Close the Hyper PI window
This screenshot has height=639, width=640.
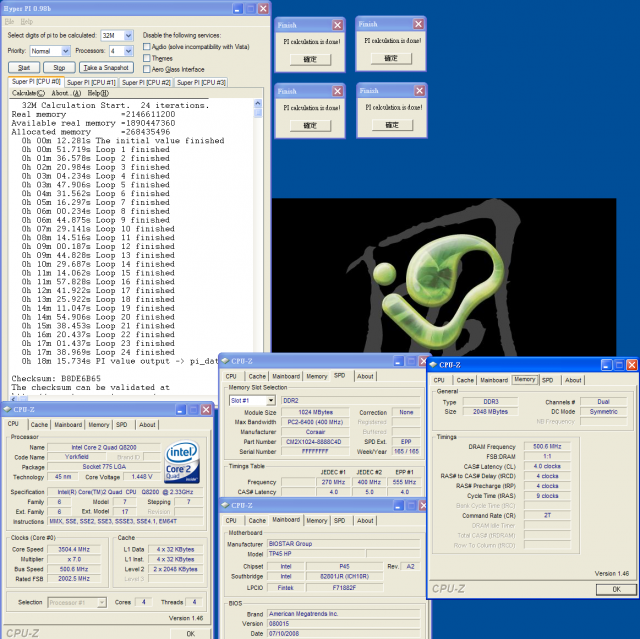coord(264,8)
